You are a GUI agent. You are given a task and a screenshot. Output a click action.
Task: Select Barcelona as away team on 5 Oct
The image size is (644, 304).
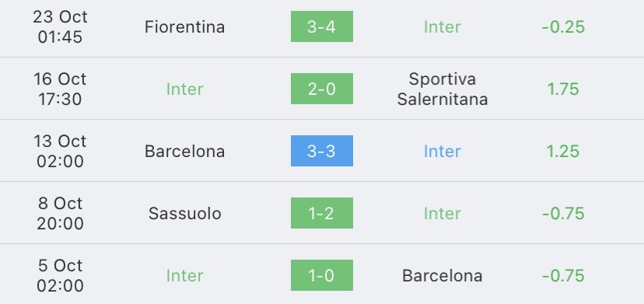click(443, 275)
